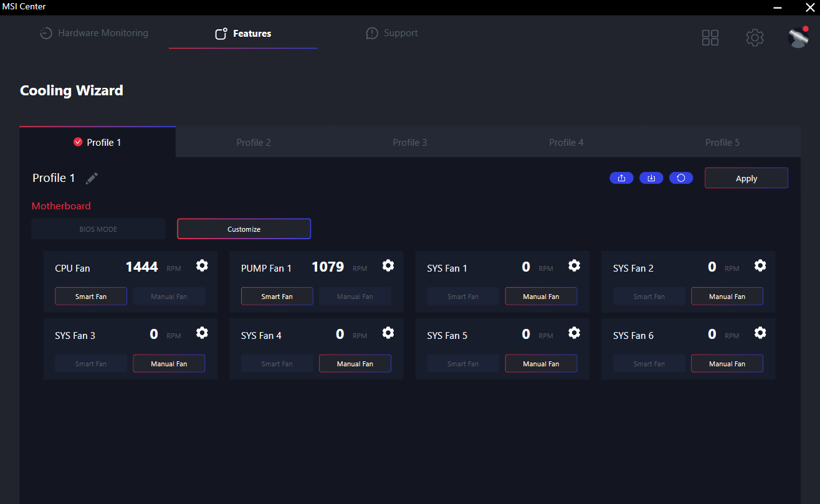
Task: Click the user avatar with notification dot
Action: pos(798,37)
